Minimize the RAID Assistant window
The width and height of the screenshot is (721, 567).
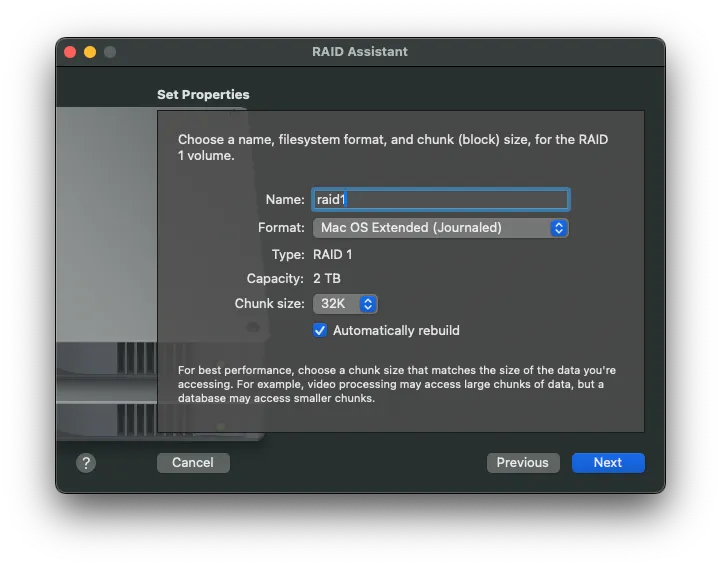pos(90,52)
